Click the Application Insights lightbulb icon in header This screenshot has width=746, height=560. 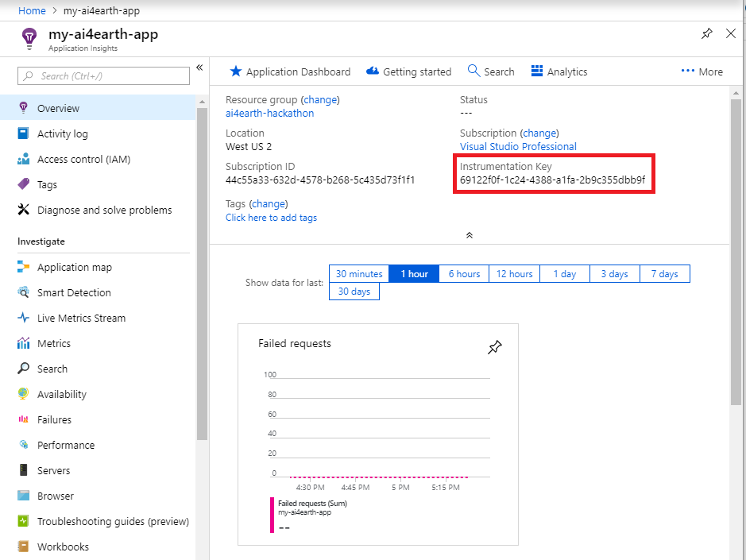29,39
